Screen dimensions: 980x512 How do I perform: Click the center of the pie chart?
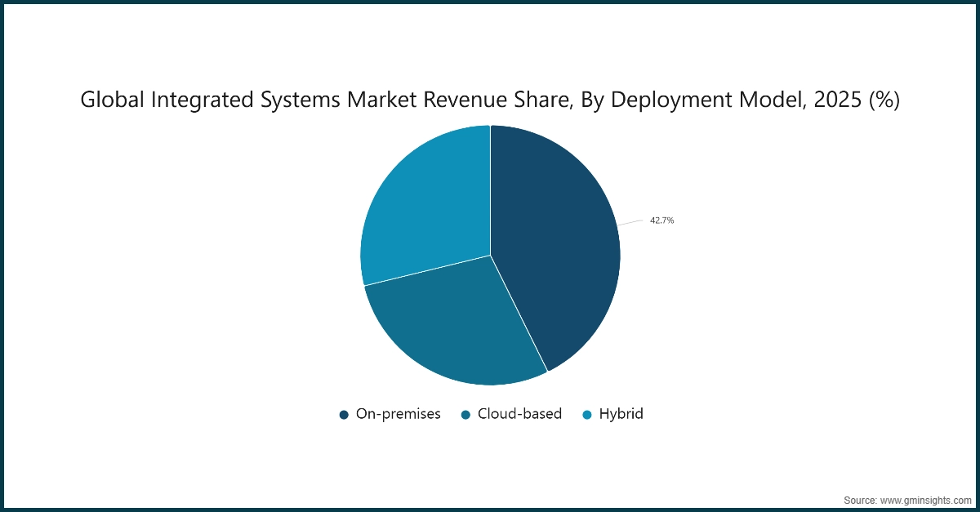point(490,254)
